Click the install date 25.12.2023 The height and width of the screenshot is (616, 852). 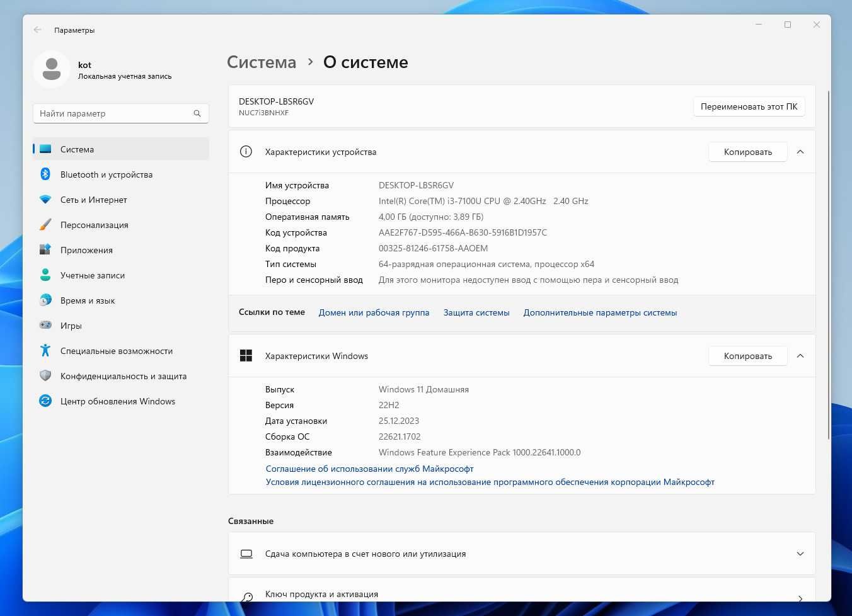398,421
